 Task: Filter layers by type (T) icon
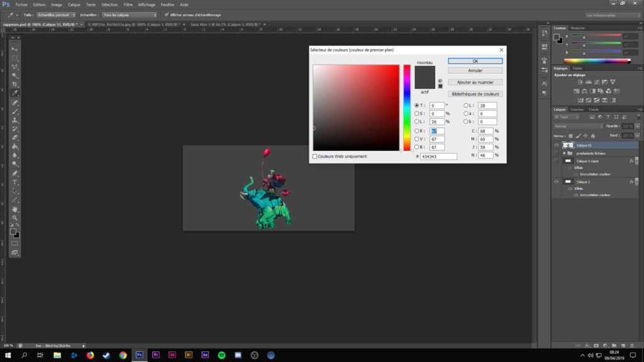pos(608,117)
